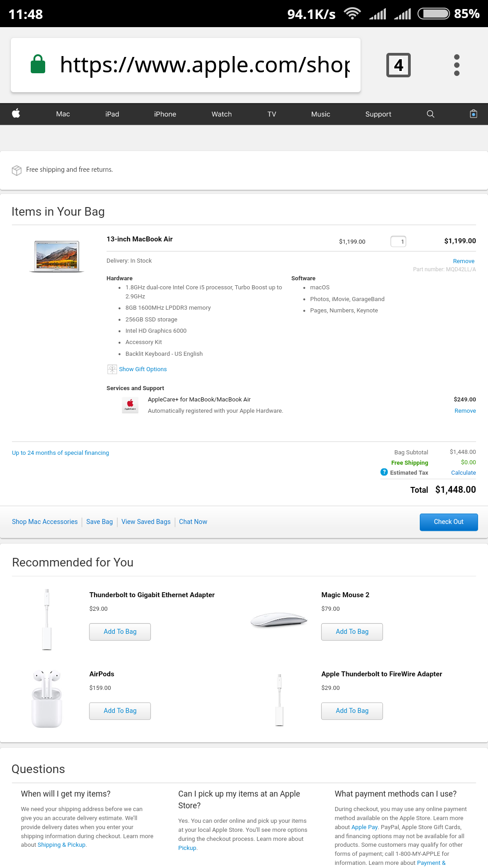Click the Apple logo in navigation bar
Screen dimensions: 488x868
16,113
